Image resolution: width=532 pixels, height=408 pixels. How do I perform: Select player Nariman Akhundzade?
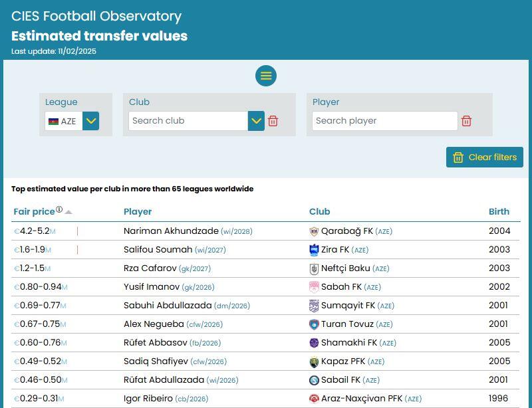point(171,231)
